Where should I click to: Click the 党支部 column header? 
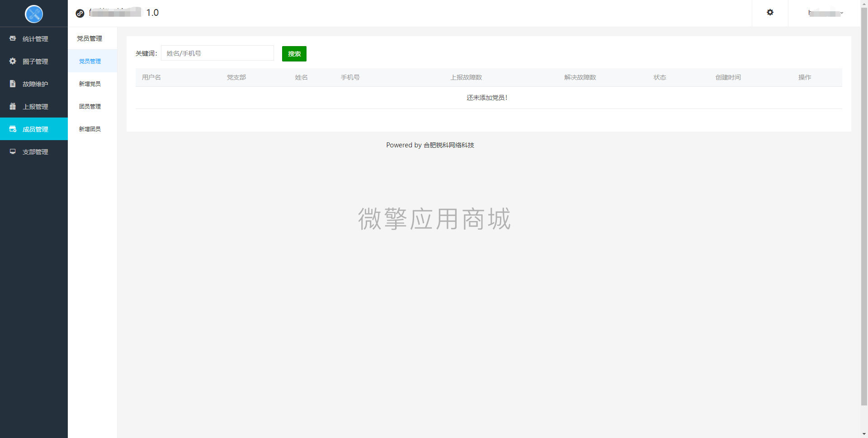(236, 77)
